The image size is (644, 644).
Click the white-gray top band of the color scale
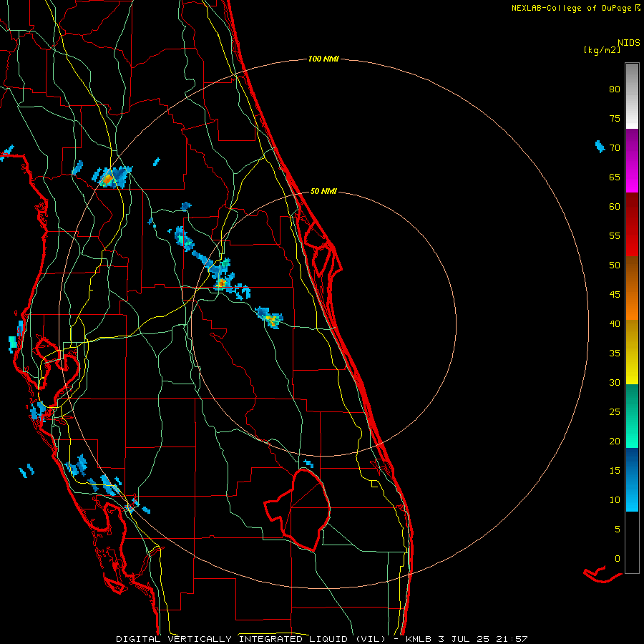[632, 96]
